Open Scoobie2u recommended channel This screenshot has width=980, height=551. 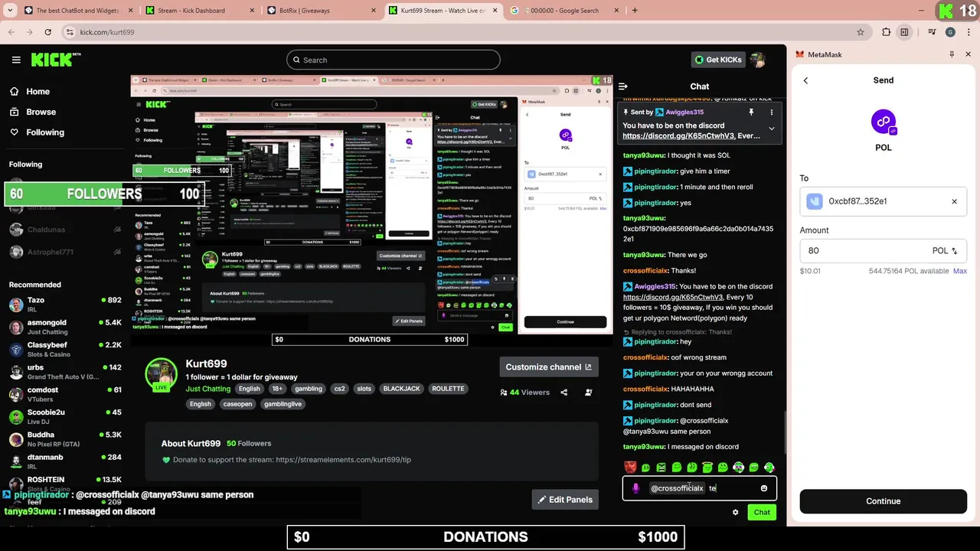65,416
